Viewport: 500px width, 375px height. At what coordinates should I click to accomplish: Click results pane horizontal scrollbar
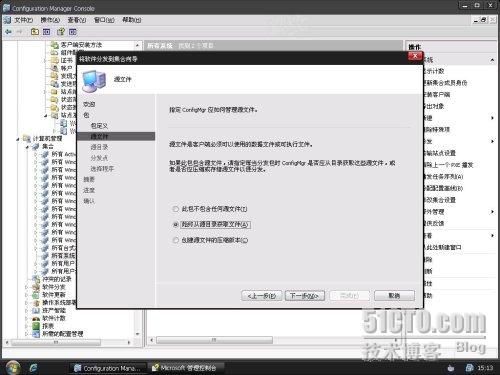point(214,340)
